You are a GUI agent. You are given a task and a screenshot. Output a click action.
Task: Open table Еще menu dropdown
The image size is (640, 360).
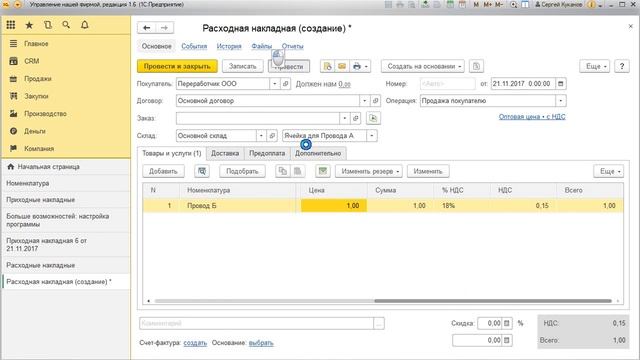608,171
